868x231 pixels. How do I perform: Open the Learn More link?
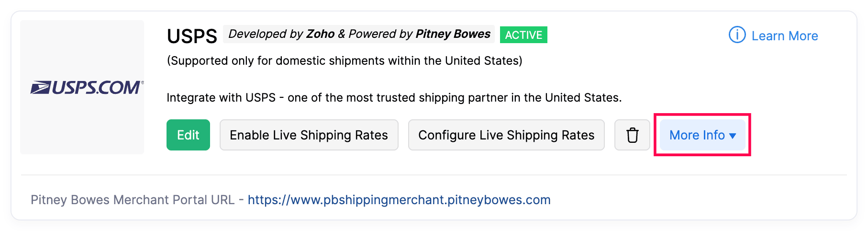785,36
